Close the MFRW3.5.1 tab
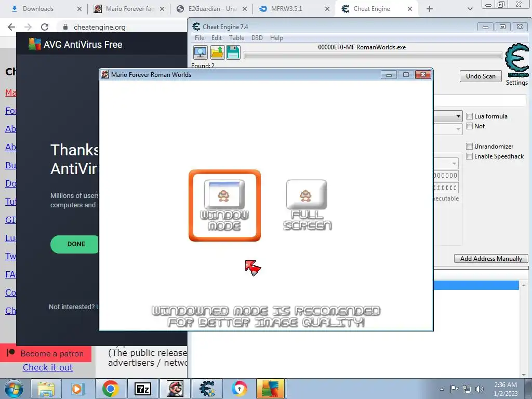The image size is (532, 399). 327,9
